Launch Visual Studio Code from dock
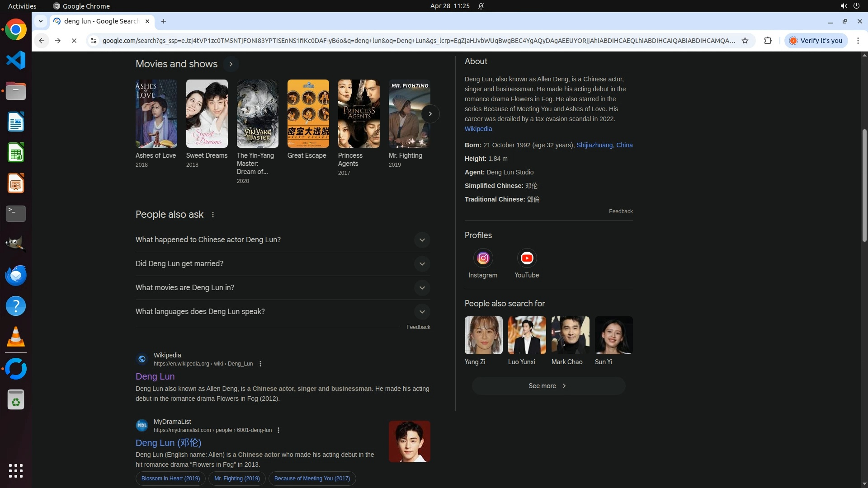Image resolution: width=868 pixels, height=488 pixels. point(16,60)
